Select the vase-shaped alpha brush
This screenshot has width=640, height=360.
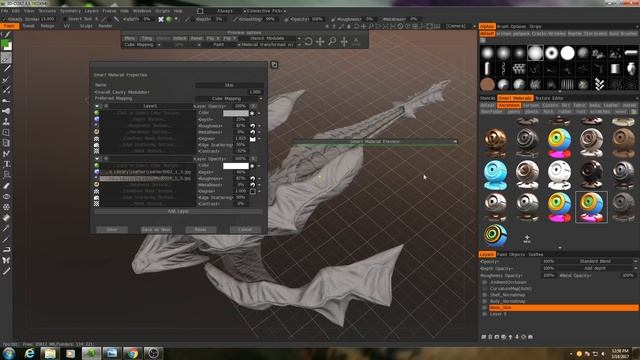pos(631,69)
